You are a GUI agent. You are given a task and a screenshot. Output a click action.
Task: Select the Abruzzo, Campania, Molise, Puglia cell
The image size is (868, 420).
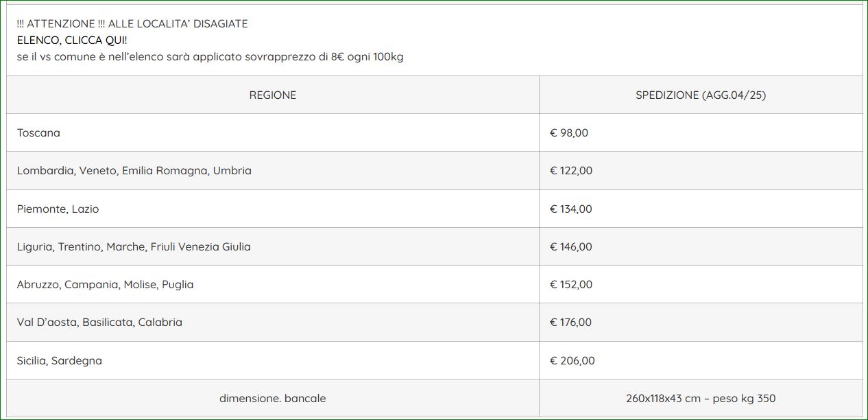coord(273,284)
